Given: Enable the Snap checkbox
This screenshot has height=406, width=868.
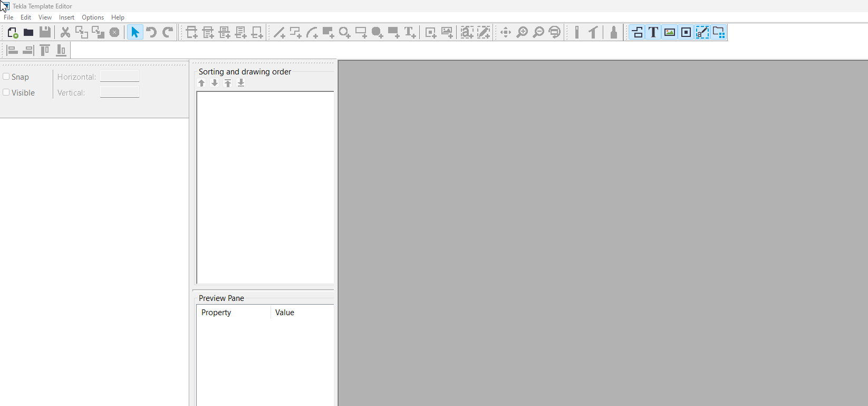Looking at the screenshot, I should coord(6,77).
